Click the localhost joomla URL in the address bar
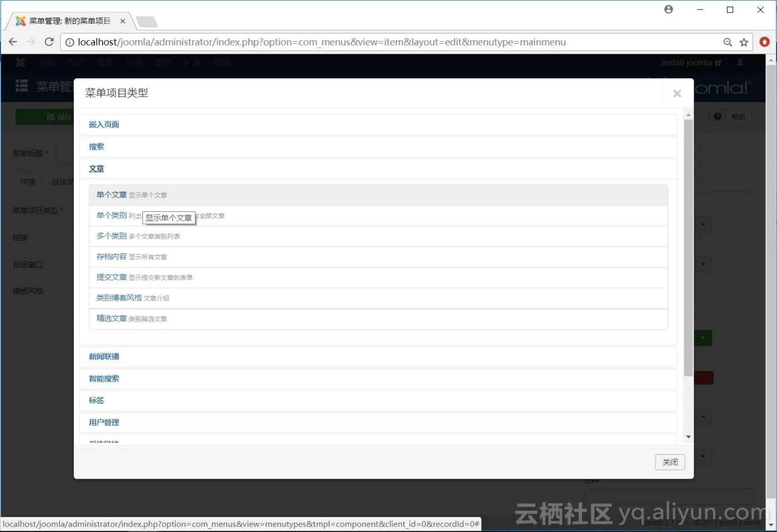777x532 pixels. coord(321,42)
